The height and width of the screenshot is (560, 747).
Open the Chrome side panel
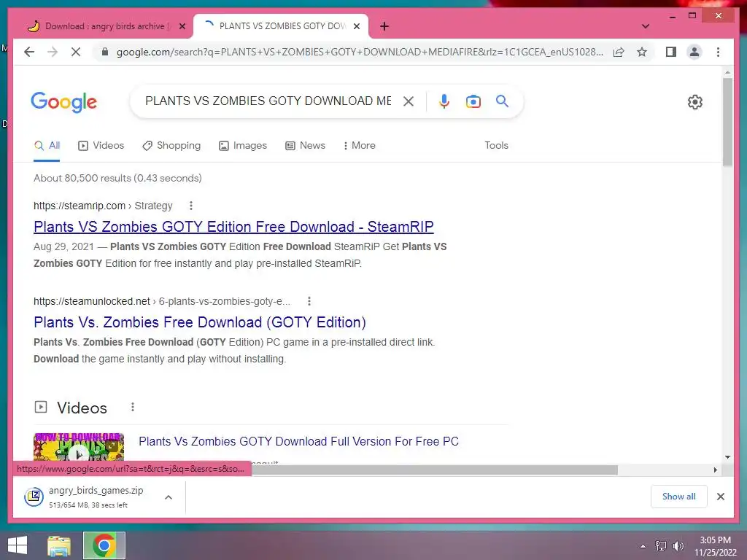tap(671, 52)
